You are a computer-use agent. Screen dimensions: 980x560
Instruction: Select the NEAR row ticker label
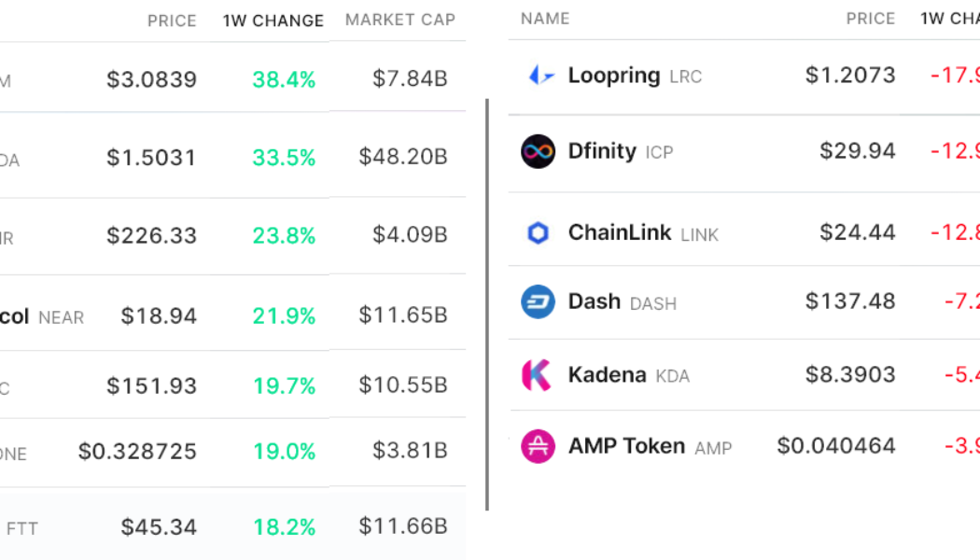(x=61, y=317)
